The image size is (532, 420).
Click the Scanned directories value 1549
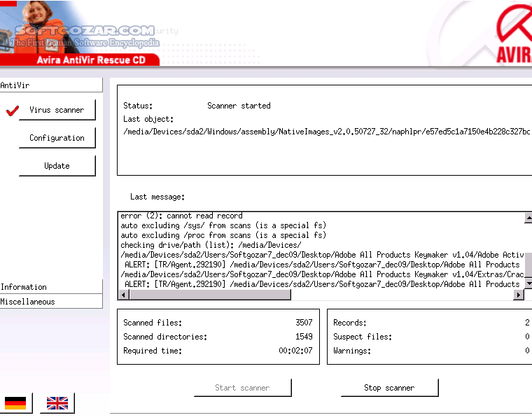304,337
